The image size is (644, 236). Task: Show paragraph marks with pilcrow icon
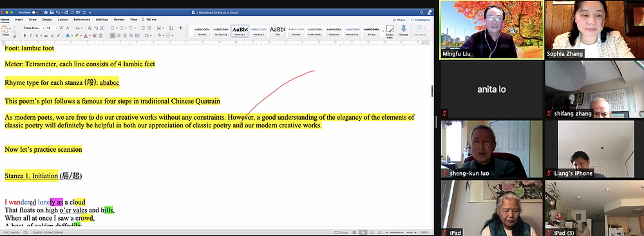[181, 28]
